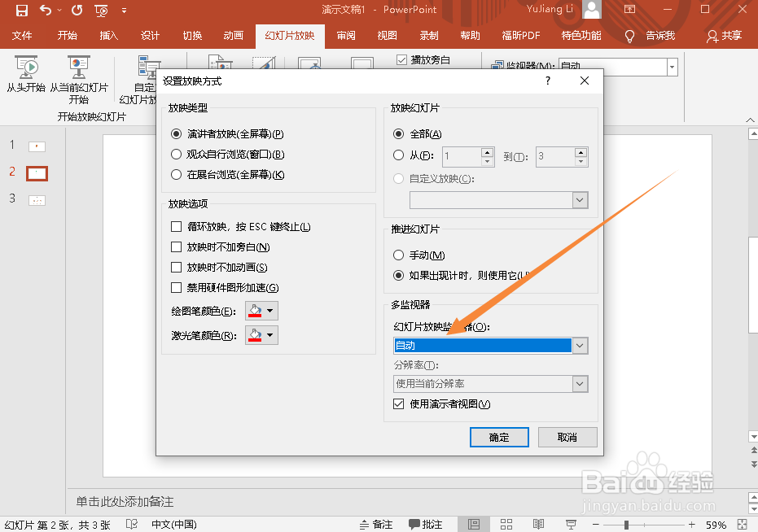The image size is (758, 532).
Task: Start slideshow with 从头开始 button
Action: (x=26, y=74)
